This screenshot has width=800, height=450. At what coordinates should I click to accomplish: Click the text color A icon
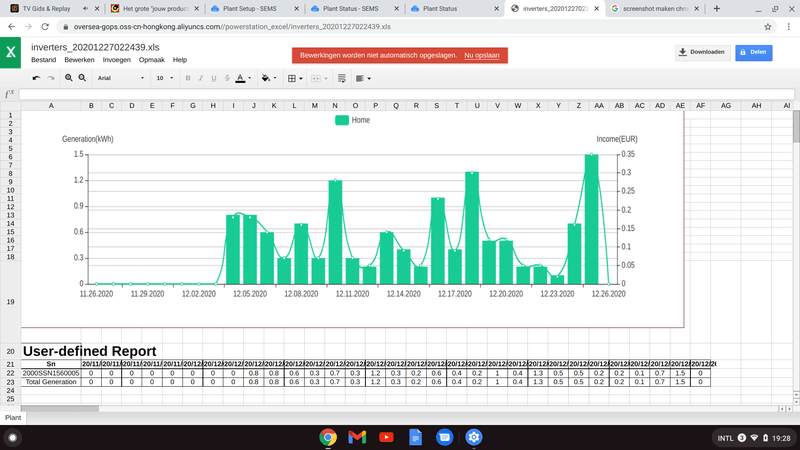[x=240, y=78]
